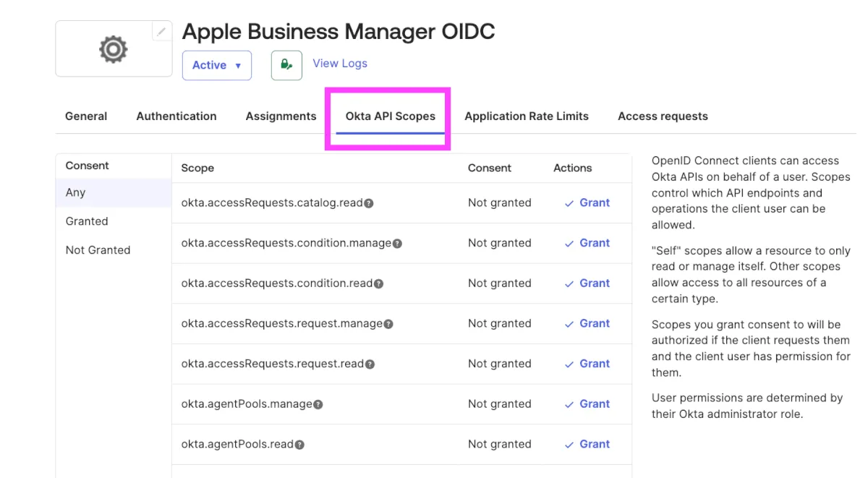Open the Active status dropdown
This screenshot has width=868, height=478.
[216, 65]
